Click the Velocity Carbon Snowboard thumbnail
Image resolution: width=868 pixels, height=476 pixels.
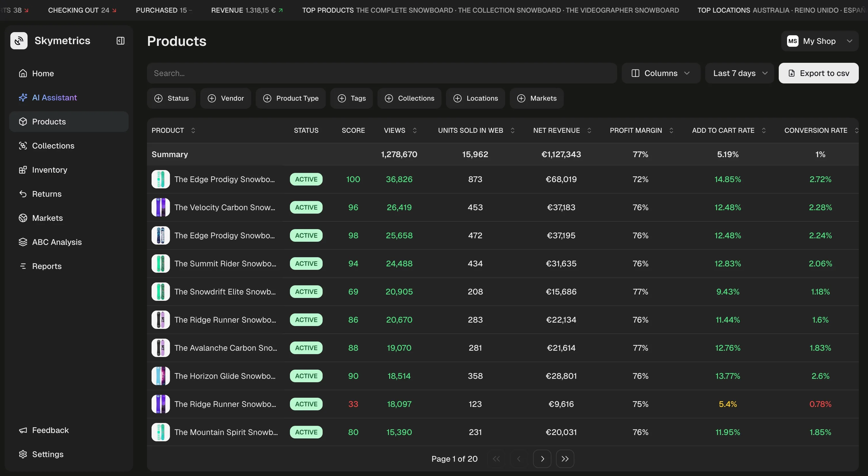[x=160, y=207]
